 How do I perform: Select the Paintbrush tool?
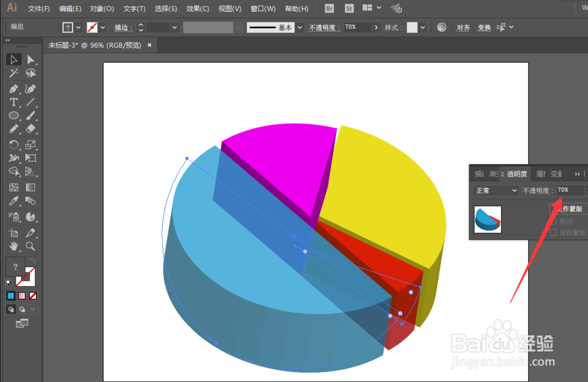click(31, 115)
